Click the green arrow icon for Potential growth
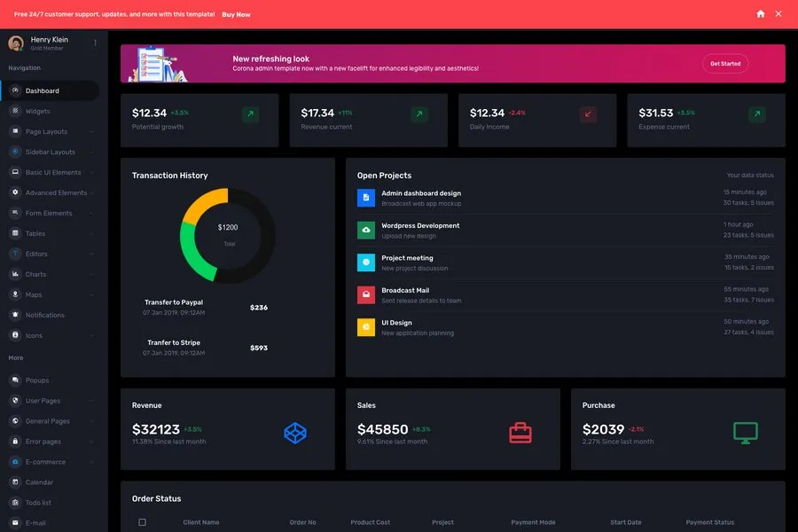The height and width of the screenshot is (532, 798). (x=250, y=114)
